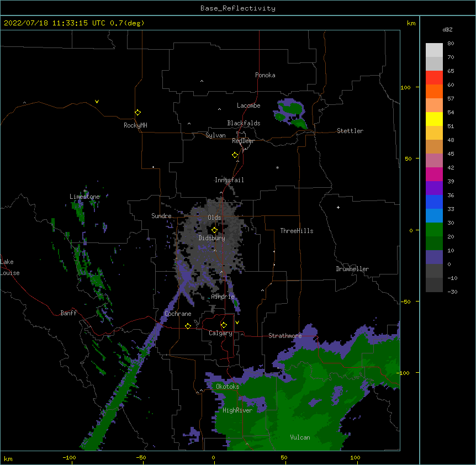
Task: Choose the light blue 33 dBZ swatch
Action: coord(434,215)
